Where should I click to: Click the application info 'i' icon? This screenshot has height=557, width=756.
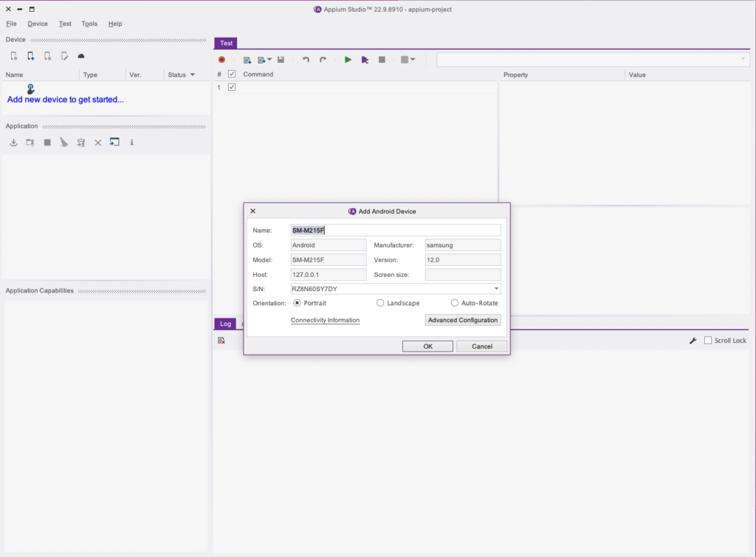[x=131, y=143]
